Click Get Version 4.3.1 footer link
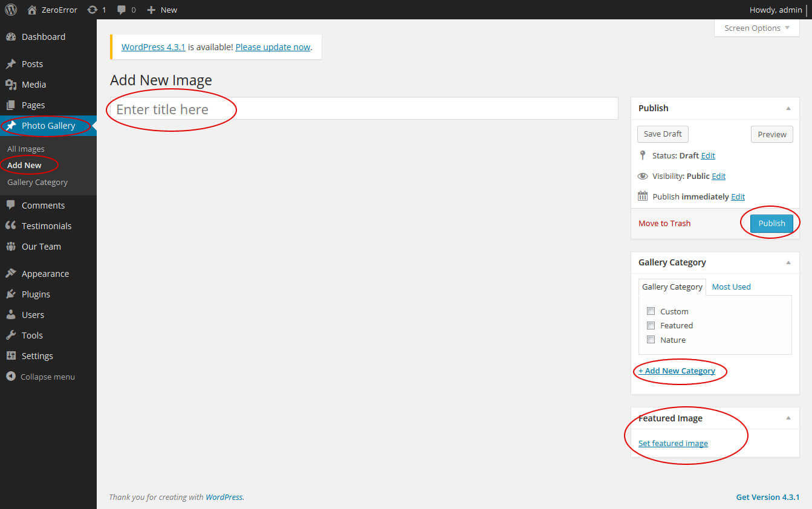This screenshot has height=509, width=812. coord(768,497)
